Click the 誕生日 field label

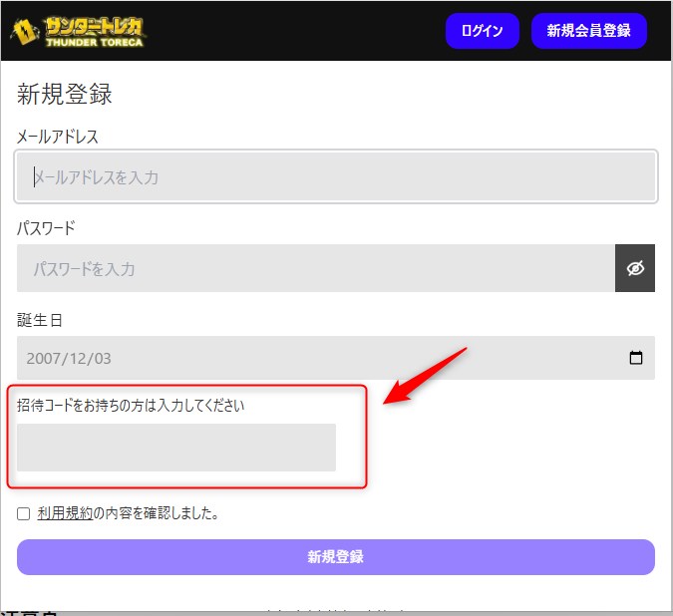pos(40,320)
